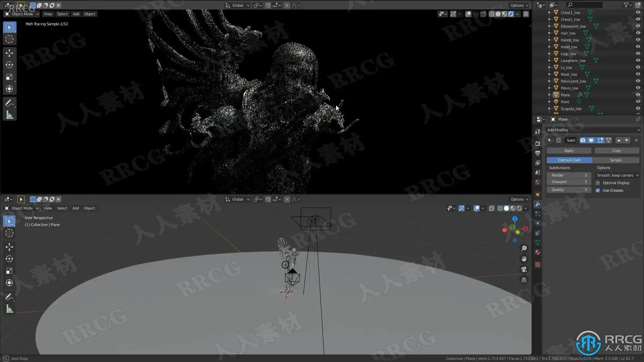
Task: Open Object Mode dropdown in lower viewport
Action: [x=21, y=208]
